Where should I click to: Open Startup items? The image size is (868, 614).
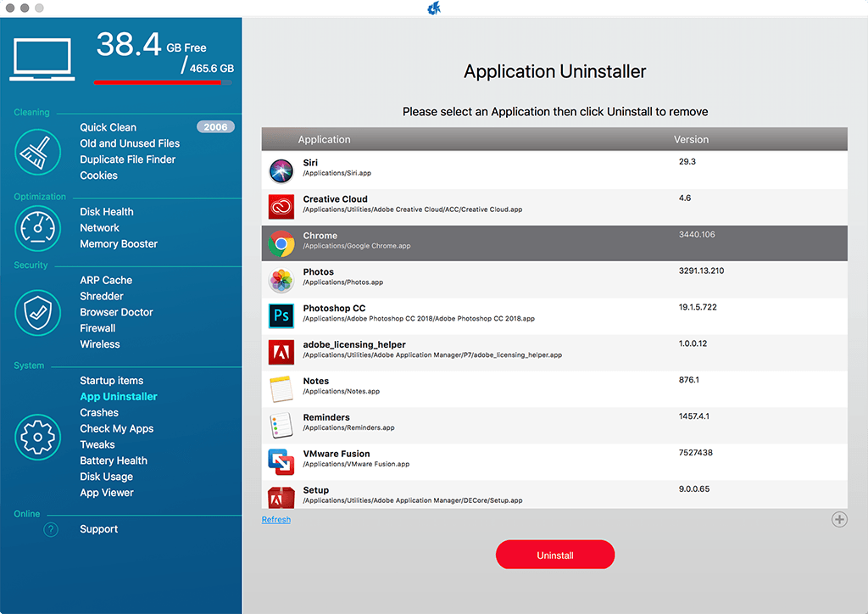click(x=111, y=381)
